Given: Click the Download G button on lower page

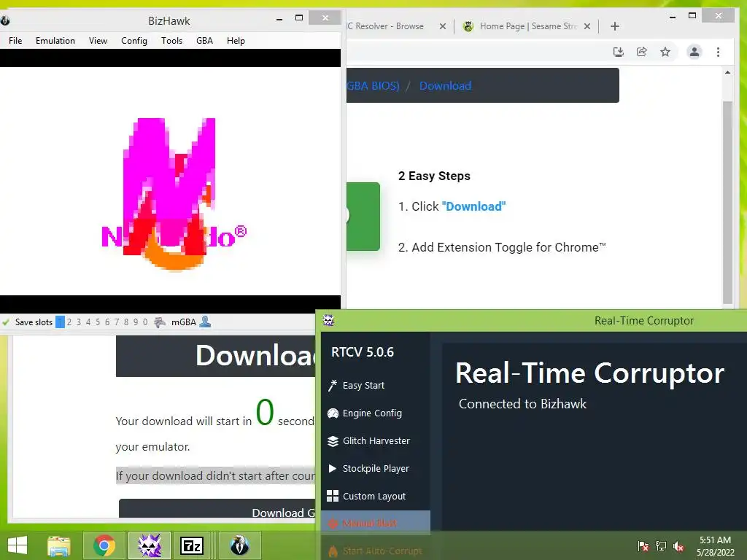Looking at the screenshot, I should (217, 508).
